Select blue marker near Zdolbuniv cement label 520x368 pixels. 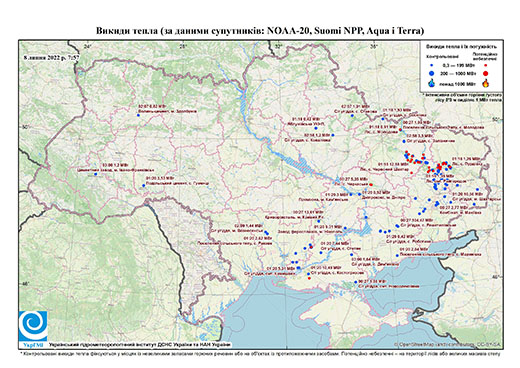pos(138,115)
